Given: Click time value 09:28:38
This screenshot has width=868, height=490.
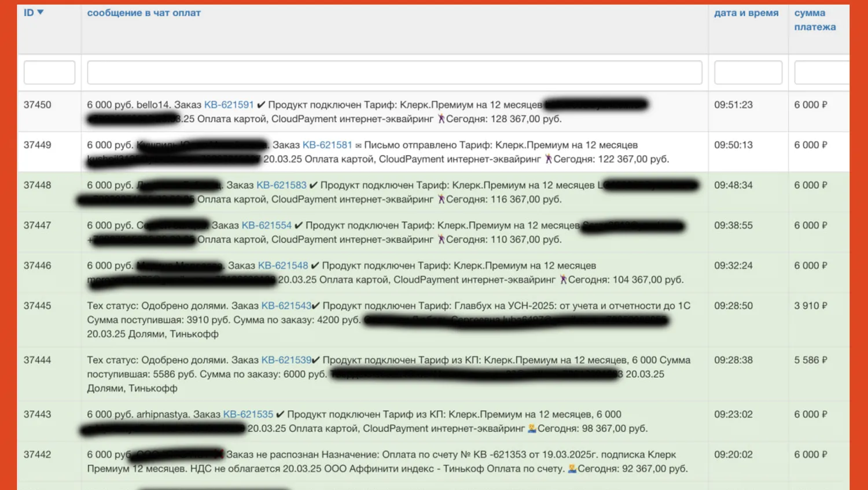Looking at the screenshot, I should [733, 360].
